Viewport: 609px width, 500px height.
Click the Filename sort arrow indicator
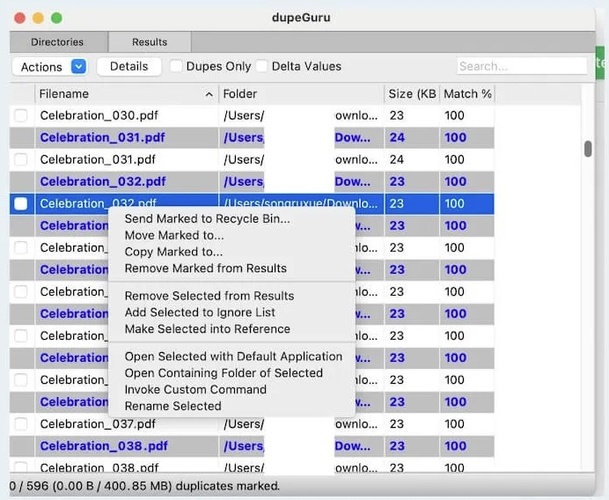[209, 94]
